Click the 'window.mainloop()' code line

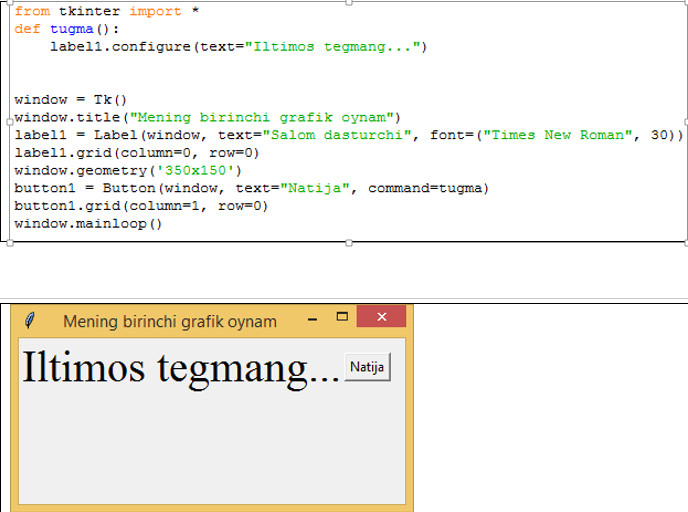coord(87,223)
